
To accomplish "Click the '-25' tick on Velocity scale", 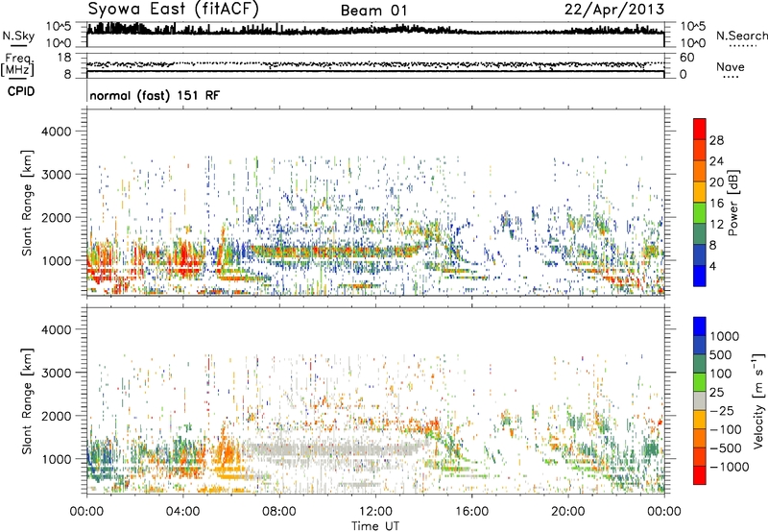I will [722, 411].
